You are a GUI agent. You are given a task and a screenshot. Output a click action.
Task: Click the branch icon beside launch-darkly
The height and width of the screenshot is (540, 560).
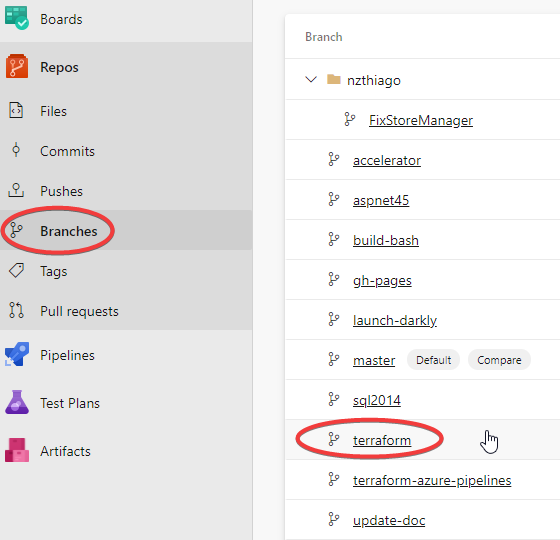(x=334, y=319)
